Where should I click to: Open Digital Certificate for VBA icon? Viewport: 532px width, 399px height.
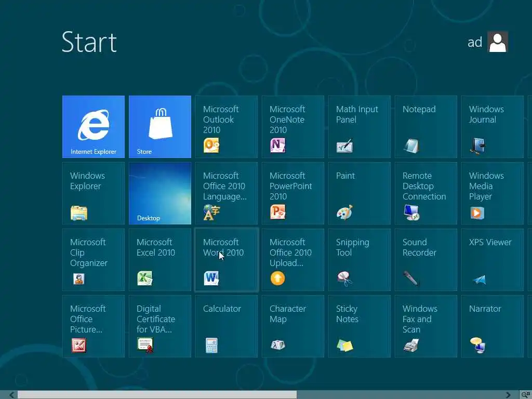[145, 345]
